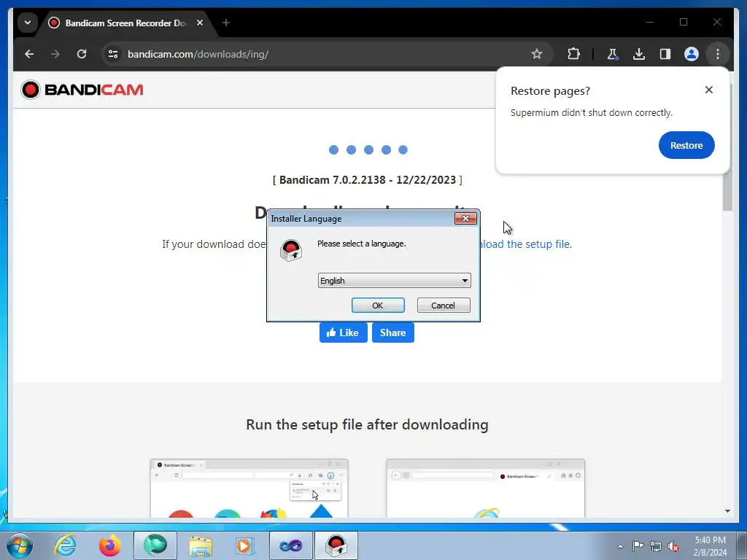Click the left browser instructions thumbnail
This screenshot has height=560, width=747.
(249, 488)
